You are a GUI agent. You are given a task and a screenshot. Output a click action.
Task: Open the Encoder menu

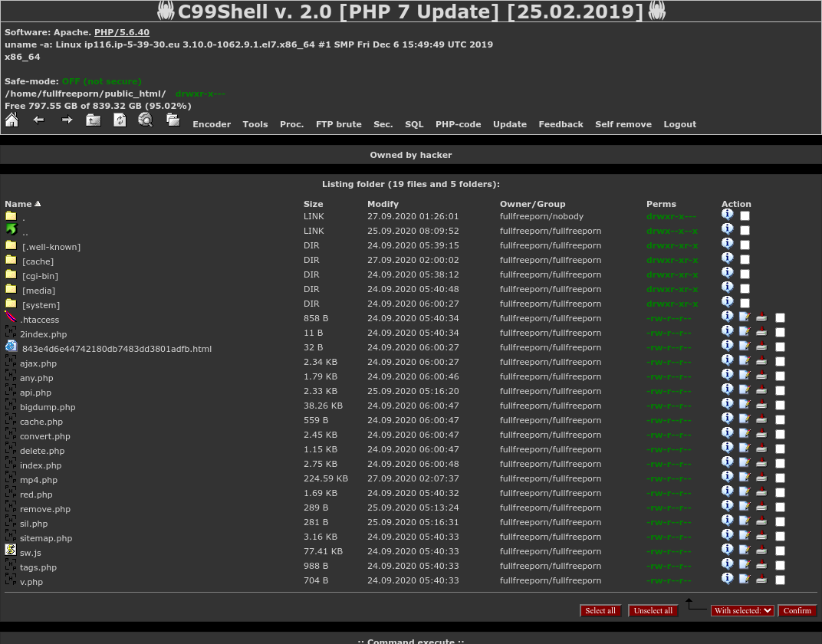(212, 124)
